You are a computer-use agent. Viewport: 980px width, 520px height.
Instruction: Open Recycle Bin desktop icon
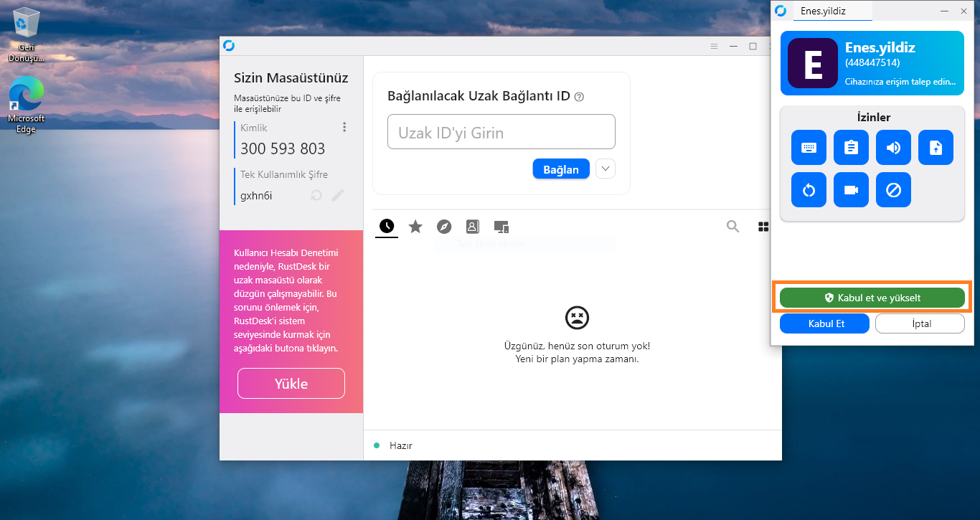pyautogui.click(x=27, y=35)
